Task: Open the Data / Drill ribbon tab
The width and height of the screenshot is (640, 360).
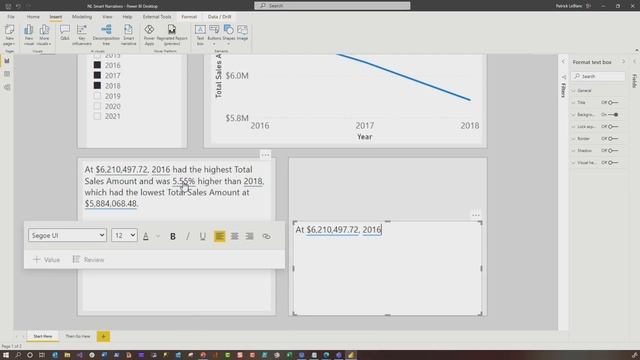Action: click(220, 17)
